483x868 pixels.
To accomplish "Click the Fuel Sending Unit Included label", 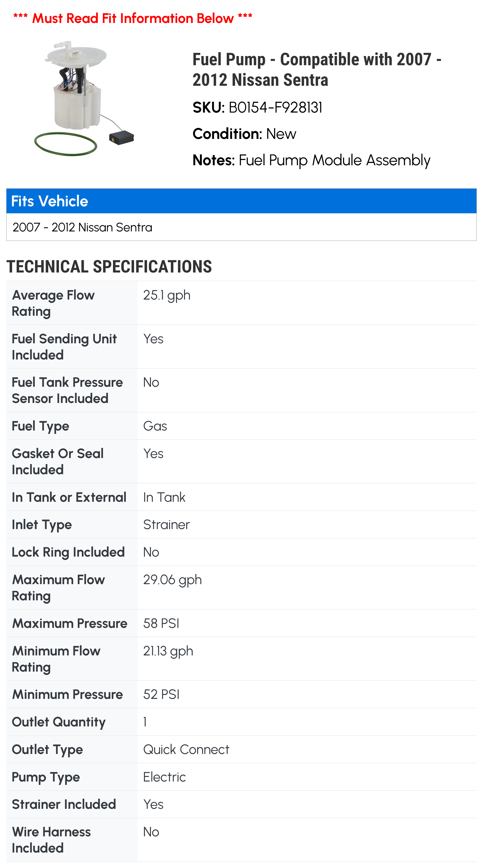I will tap(64, 347).
